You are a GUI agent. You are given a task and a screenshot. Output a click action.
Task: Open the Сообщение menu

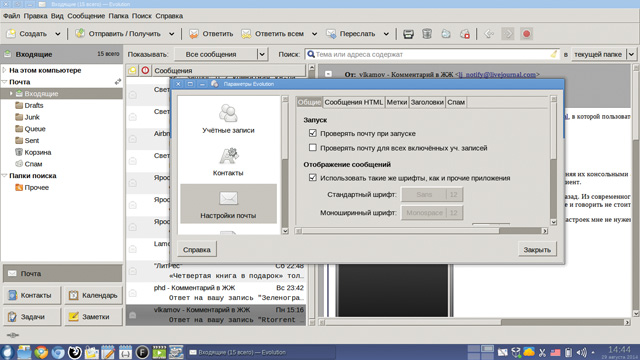(86, 16)
